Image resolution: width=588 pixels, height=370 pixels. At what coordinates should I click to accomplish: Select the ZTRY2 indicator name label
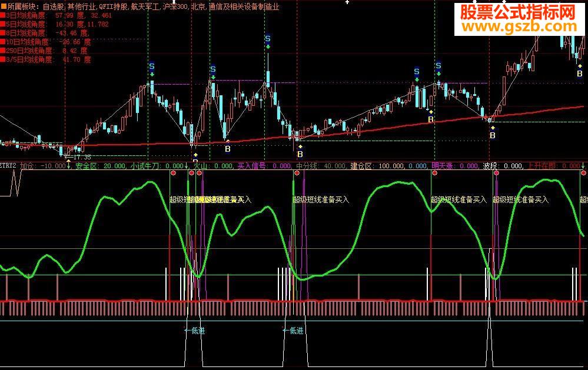[x=8, y=166]
